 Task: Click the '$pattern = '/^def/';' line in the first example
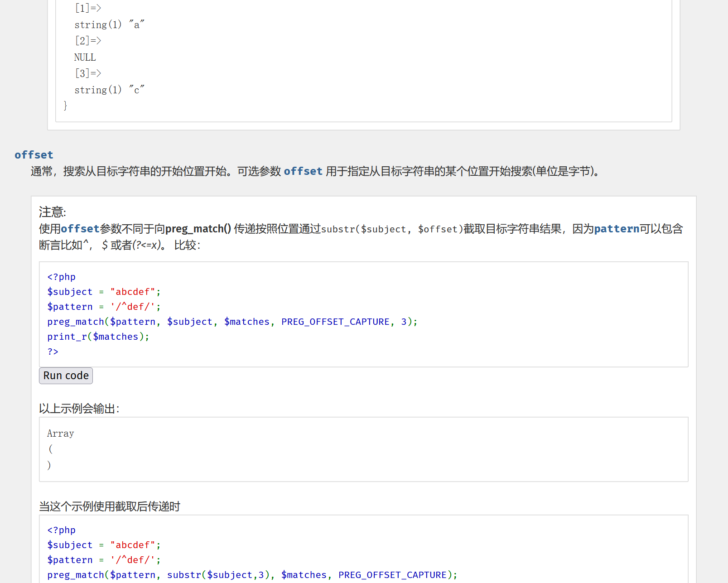coord(104,307)
